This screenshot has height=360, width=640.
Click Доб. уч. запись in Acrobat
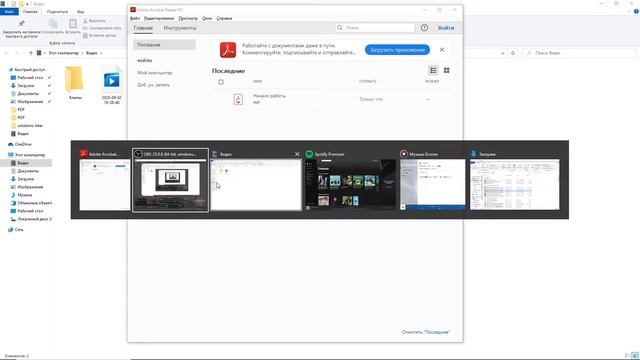tap(153, 85)
